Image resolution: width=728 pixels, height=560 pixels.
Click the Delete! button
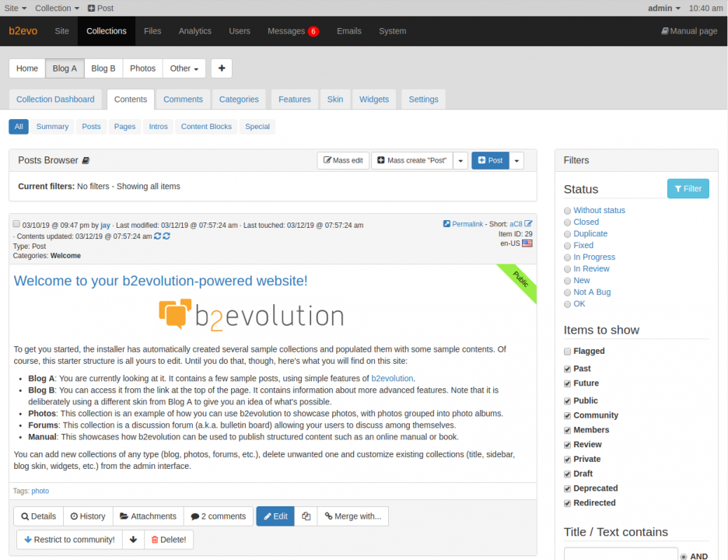[169, 540]
